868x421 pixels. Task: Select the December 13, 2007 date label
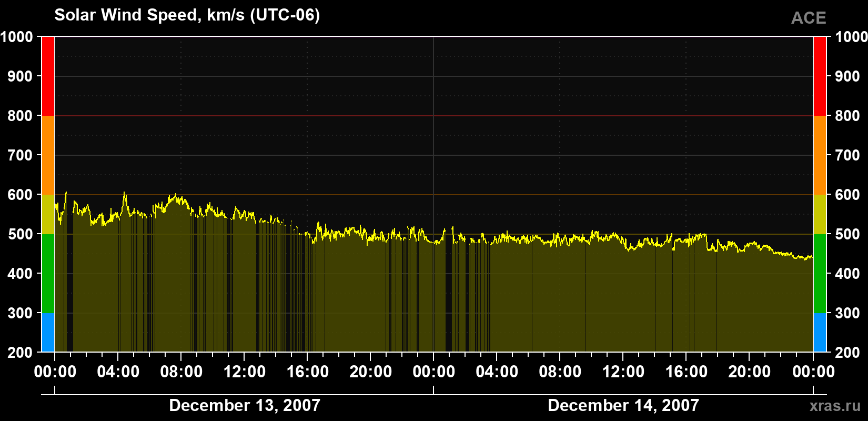[245, 405]
